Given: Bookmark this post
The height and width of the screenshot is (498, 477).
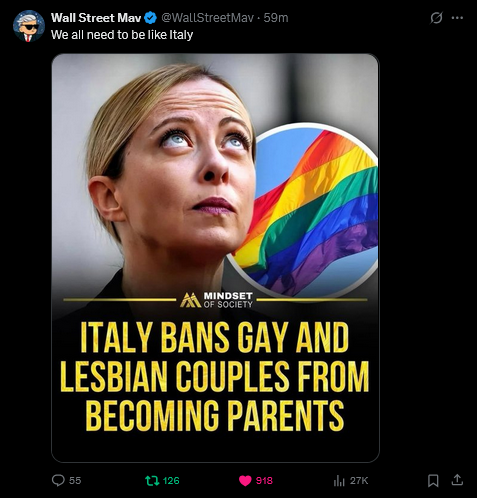Looking at the screenshot, I should point(433,480).
